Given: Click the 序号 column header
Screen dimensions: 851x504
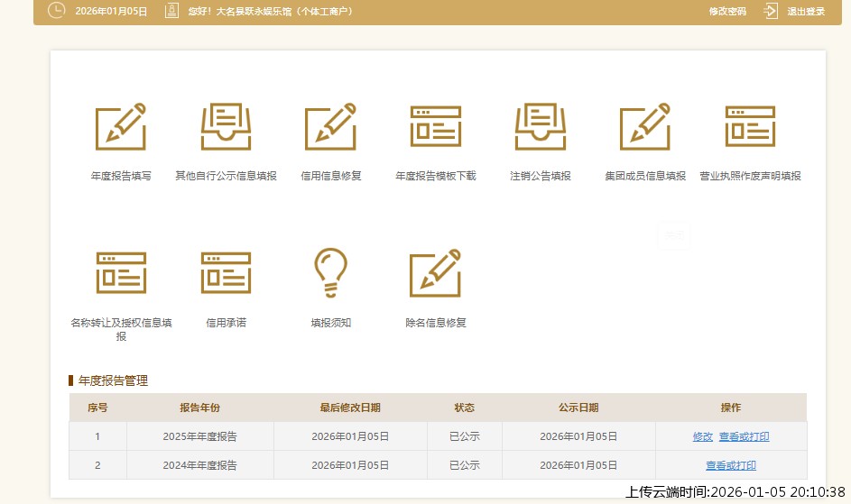Looking at the screenshot, I should 97,408.
